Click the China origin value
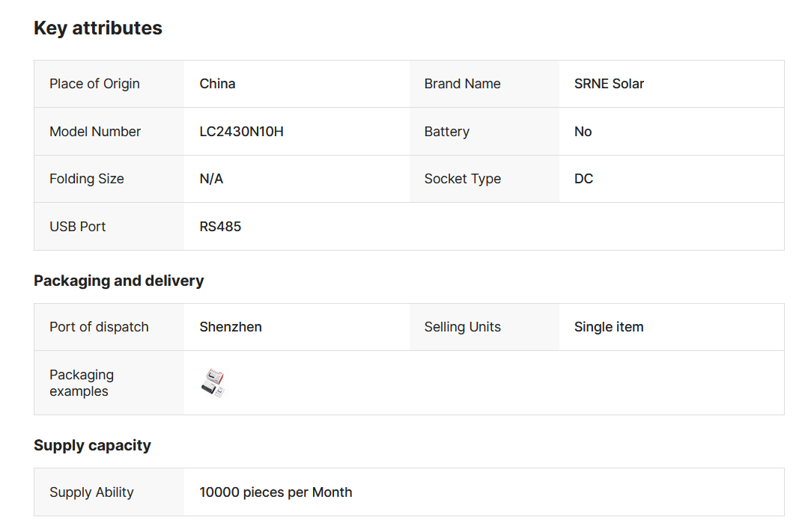The height and width of the screenshot is (532, 799). click(x=217, y=84)
